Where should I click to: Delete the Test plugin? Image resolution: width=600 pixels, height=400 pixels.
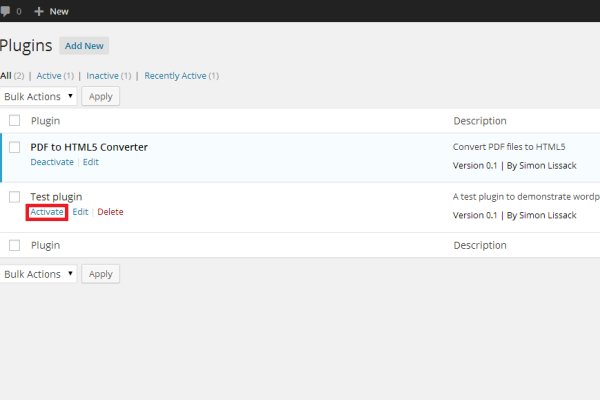tap(110, 212)
